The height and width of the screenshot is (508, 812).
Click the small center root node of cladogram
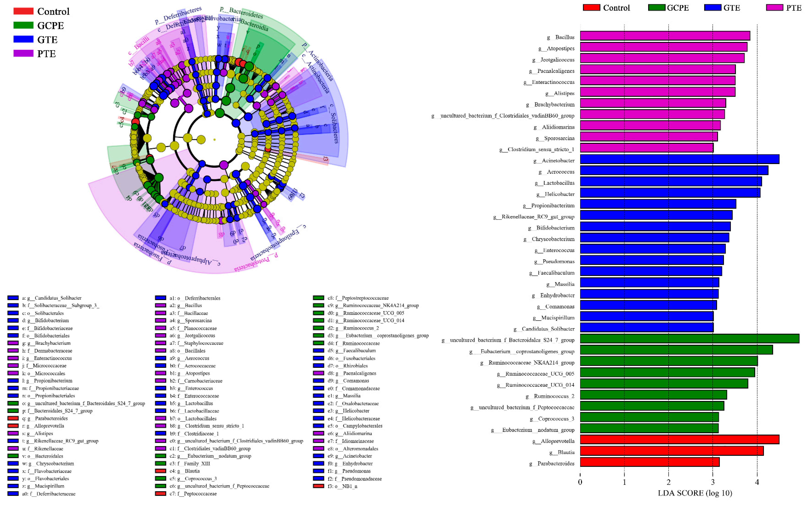215,140
